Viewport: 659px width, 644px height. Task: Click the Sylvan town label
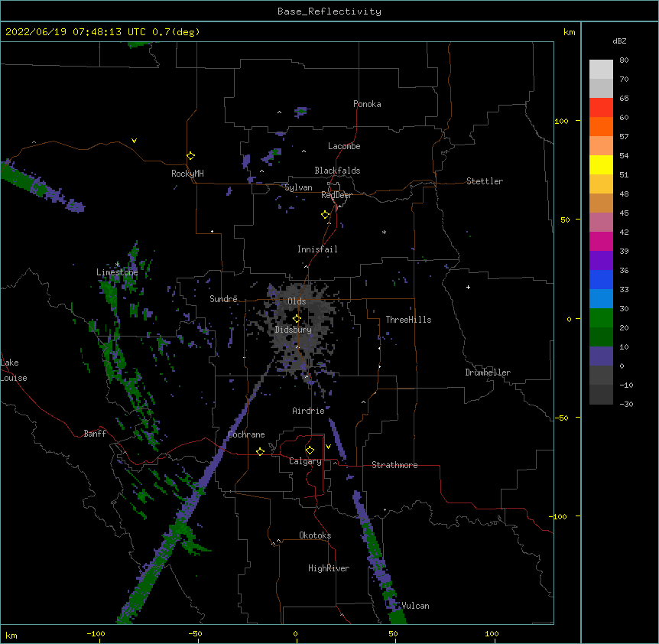pos(298,187)
